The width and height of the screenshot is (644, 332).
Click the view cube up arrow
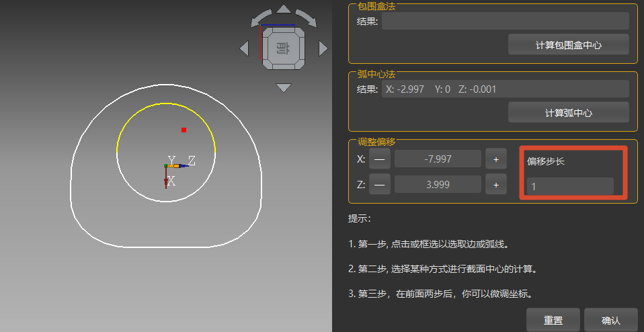point(284,9)
